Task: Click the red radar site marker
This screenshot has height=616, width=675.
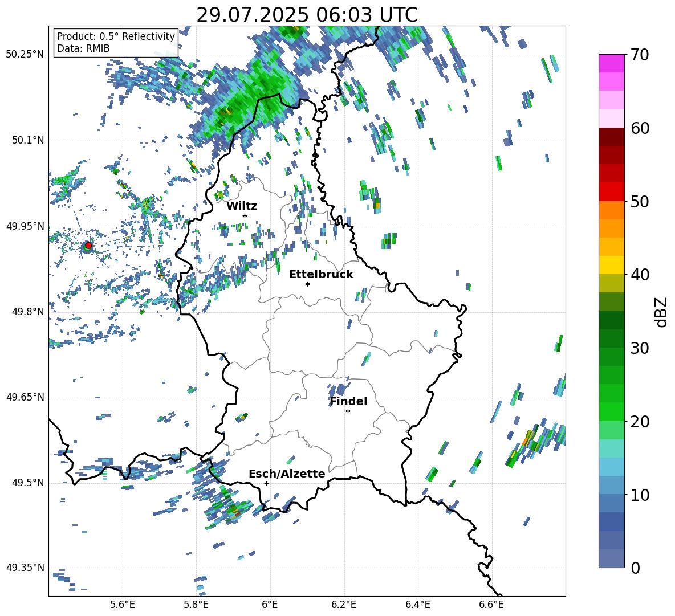Action: coord(88,246)
